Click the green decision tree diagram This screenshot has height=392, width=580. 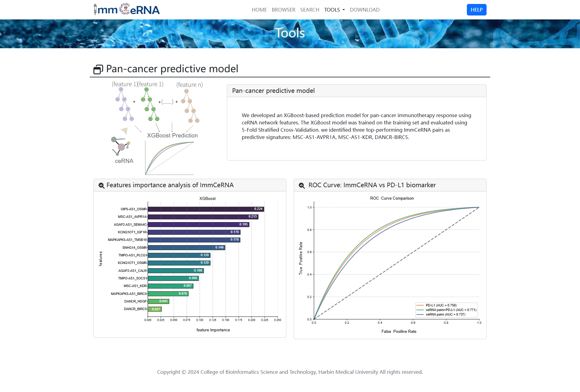pos(150,105)
